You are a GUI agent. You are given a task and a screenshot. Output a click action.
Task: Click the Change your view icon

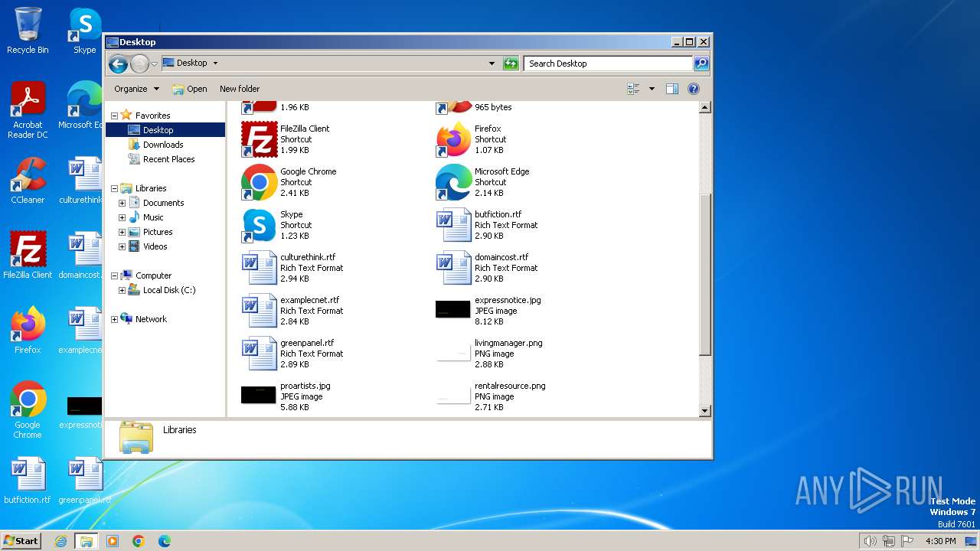633,89
